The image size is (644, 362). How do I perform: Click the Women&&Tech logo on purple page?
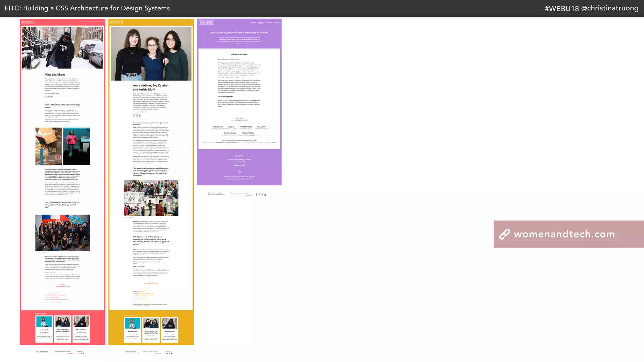[x=207, y=22]
